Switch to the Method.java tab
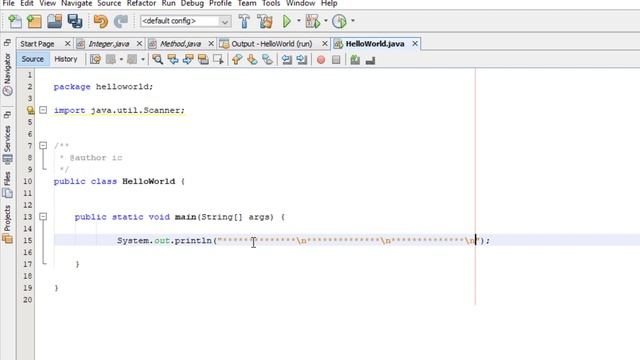The width and height of the screenshot is (640, 360). coord(180,44)
